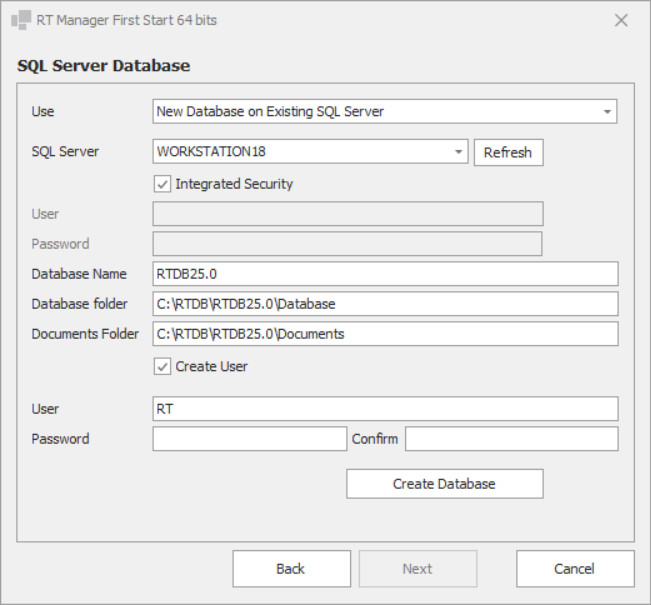Toggle the Integrated Security checkbox
This screenshot has width=651, height=605.
tap(162, 184)
